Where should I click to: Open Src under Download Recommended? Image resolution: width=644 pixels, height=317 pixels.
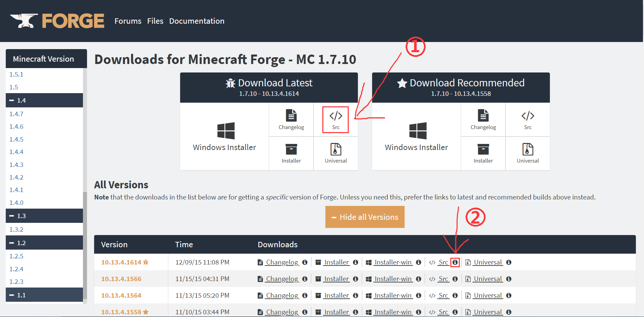click(x=528, y=120)
